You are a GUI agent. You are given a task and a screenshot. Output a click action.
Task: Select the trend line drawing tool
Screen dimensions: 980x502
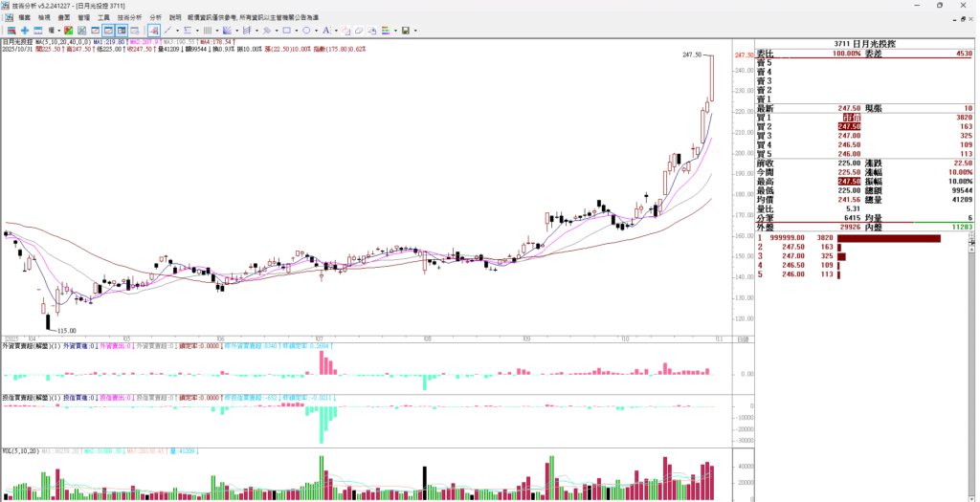click(167, 31)
